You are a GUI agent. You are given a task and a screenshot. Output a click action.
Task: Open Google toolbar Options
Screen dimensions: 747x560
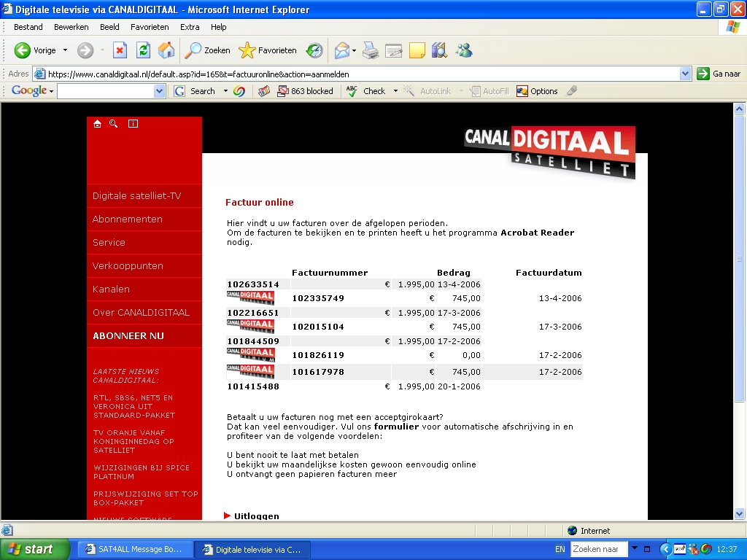click(x=537, y=91)
